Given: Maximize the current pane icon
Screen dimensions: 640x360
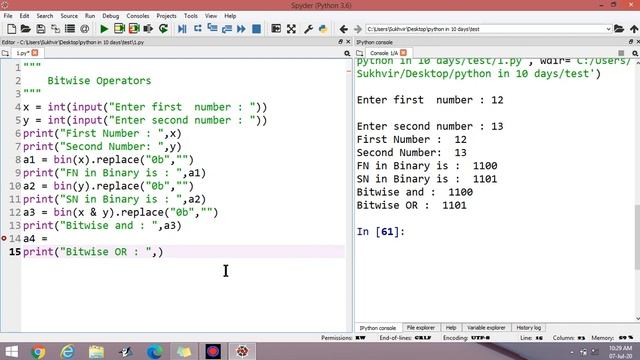Looking at the screenshot, I should click(x=276, y=29).
